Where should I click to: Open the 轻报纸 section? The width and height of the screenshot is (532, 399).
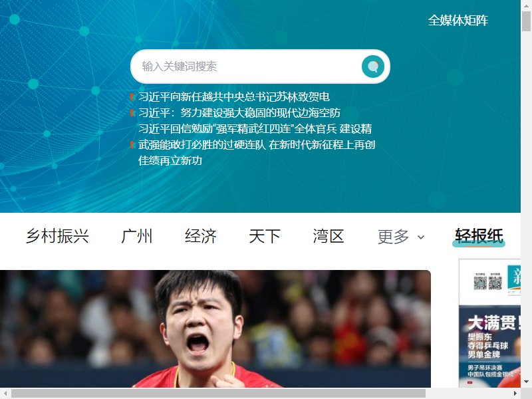(x=479, y=236)
